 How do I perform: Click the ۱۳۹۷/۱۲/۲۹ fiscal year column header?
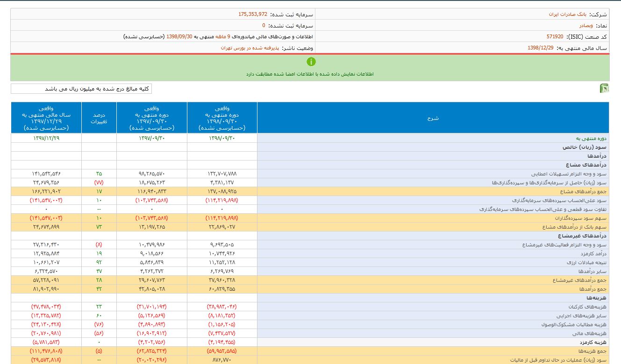click(x=46, y=118)
